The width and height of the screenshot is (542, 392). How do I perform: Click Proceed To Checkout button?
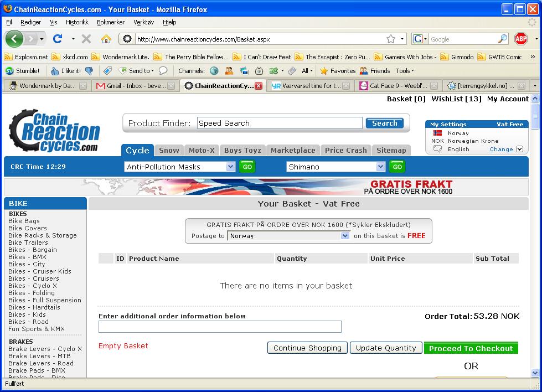tap(471, 348)
